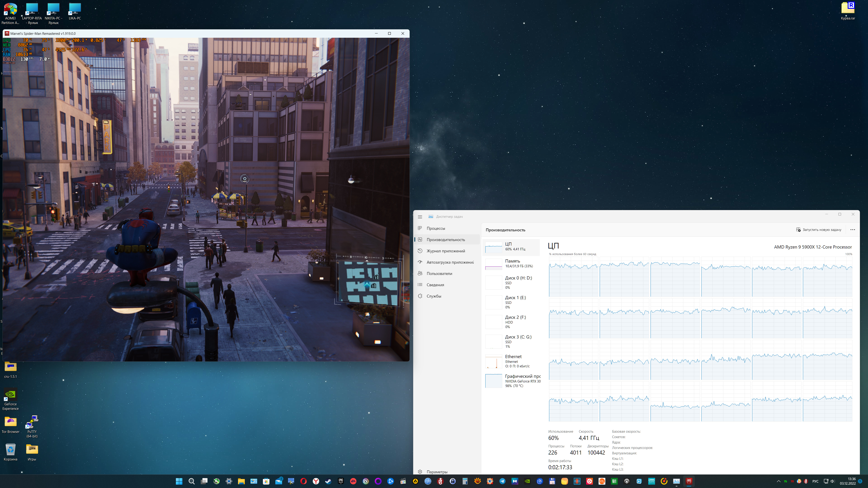Click the Users sidebar icon

coord(420,273)
